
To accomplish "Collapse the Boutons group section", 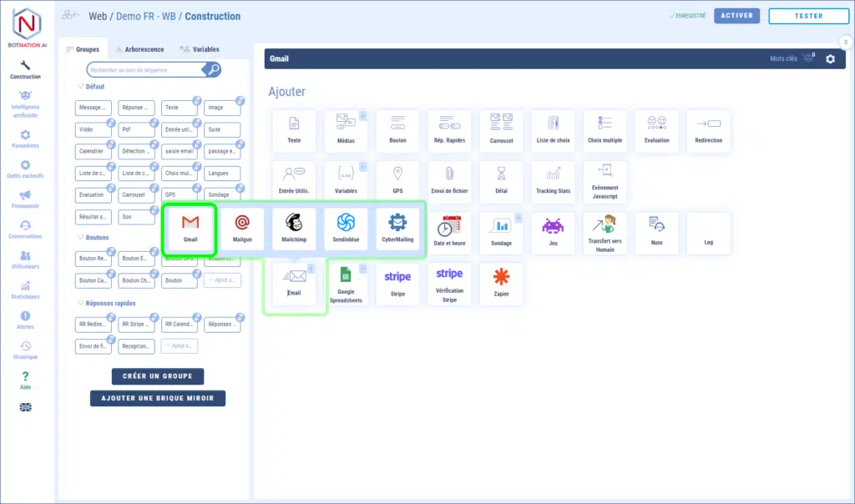I will coord(80,238).
